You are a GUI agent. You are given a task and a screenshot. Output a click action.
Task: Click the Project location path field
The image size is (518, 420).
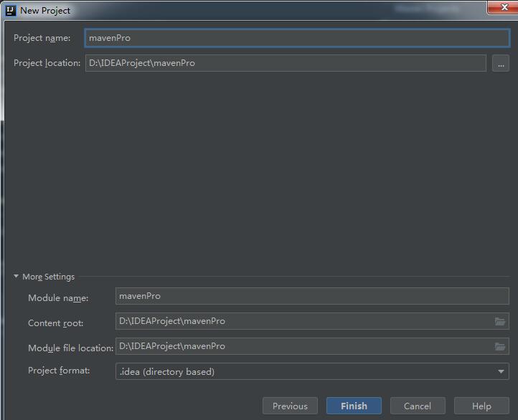pos(286,63)
